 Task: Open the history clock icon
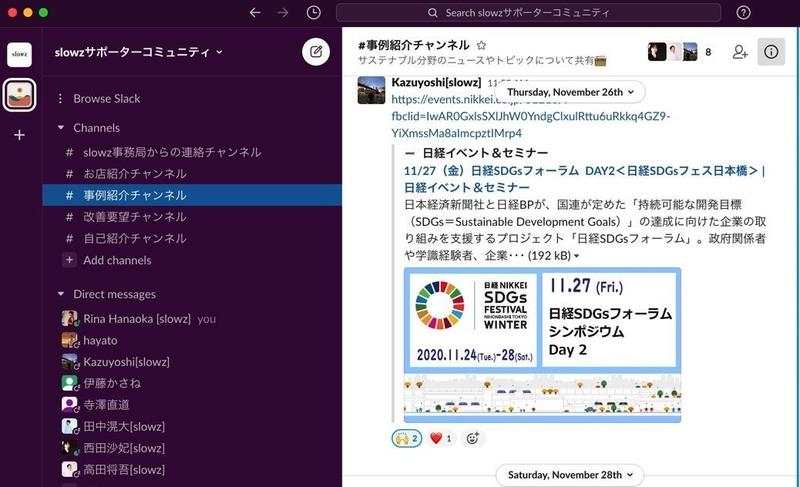(313, 13)
